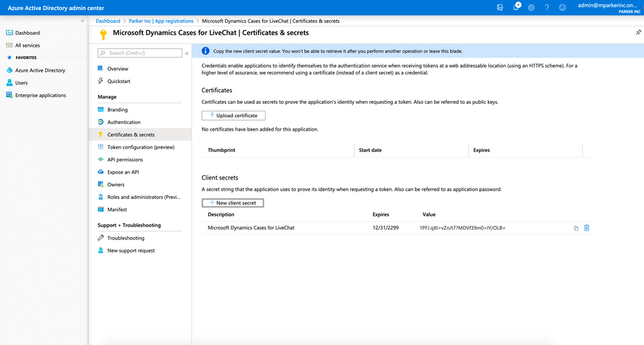Click the Azure Active Directory icon in favorites
Viewport: 644px width, 345px height.
click(9, 70)
